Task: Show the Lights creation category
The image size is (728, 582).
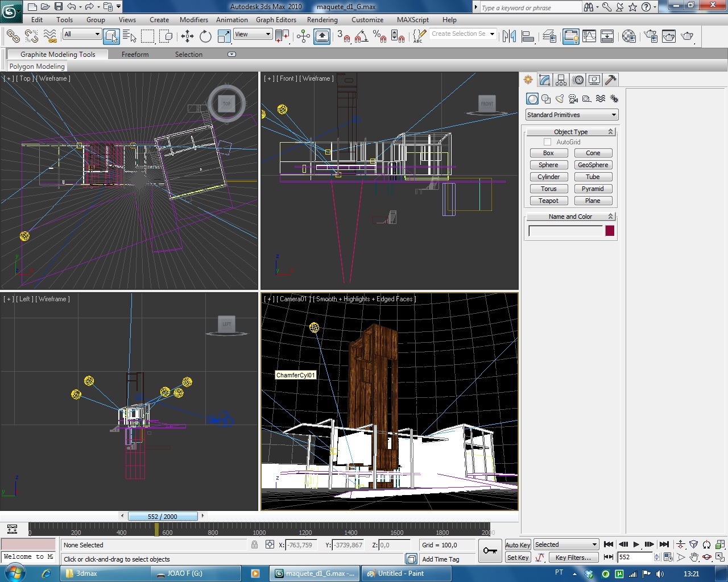Action: 560,99
